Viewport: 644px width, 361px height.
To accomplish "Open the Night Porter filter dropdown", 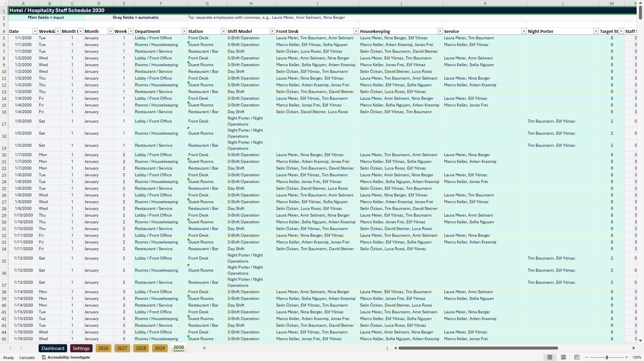I will 596,31.
